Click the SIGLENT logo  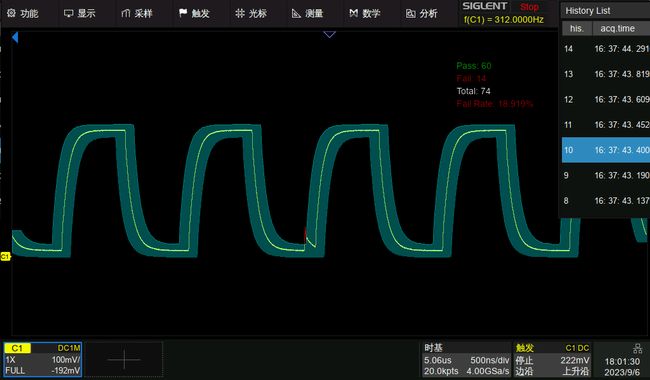click(485, 6)
